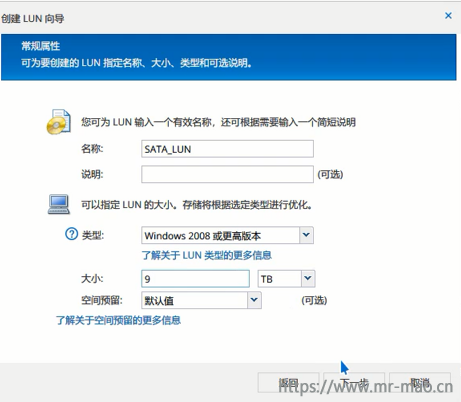Click the (可选) text next to 说明 field

(330, 174)
